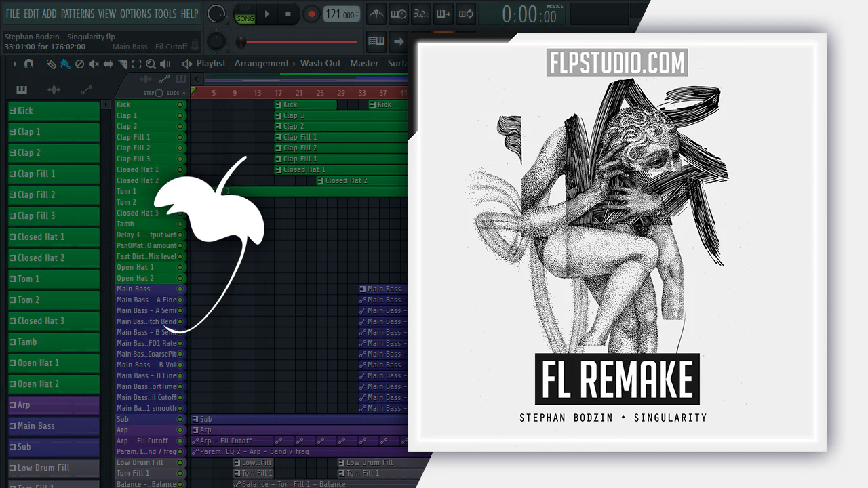
Task: Start playback with the Play button
Action: 267,14
